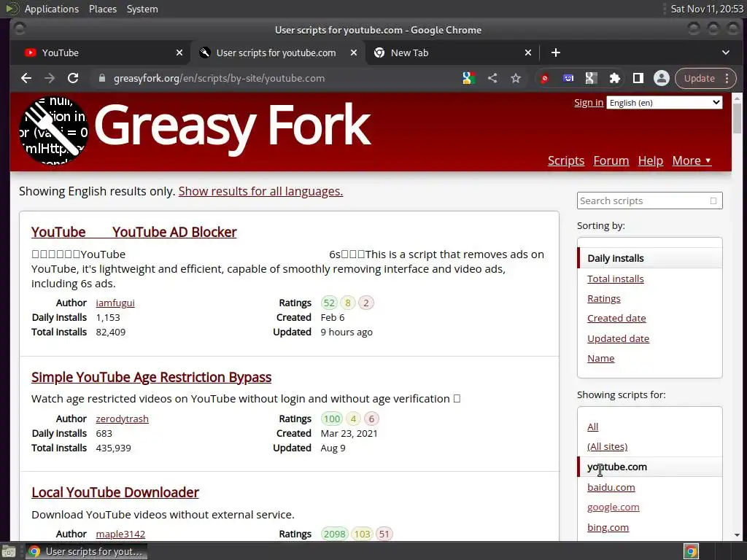Close the User scripts for youtube.com tab
747x560 pixels.
tap(354, 52)
